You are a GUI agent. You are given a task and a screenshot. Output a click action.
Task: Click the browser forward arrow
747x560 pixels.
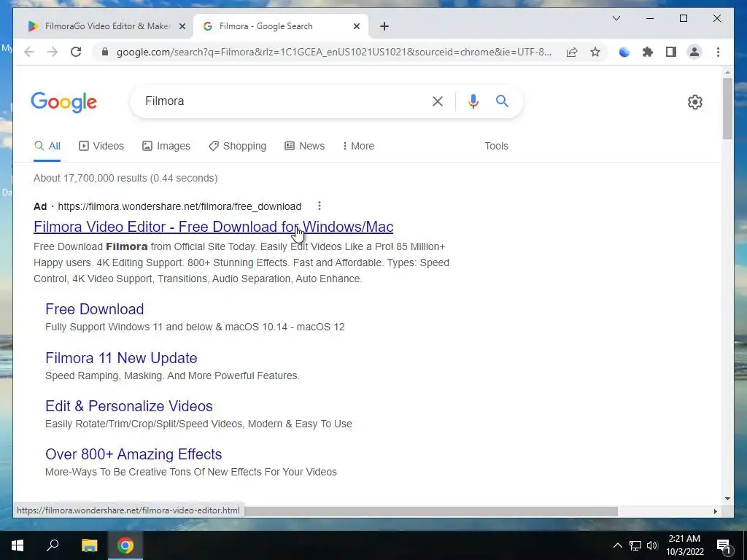coord(53,52)
